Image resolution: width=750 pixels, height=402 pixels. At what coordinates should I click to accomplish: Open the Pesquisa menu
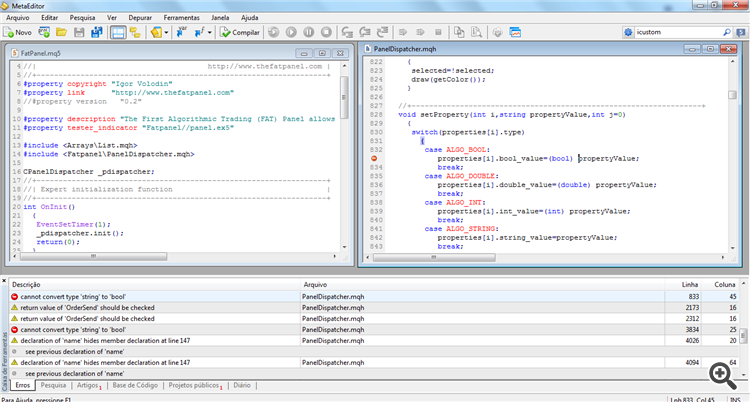pyautogui.click(x=82, y=18)
